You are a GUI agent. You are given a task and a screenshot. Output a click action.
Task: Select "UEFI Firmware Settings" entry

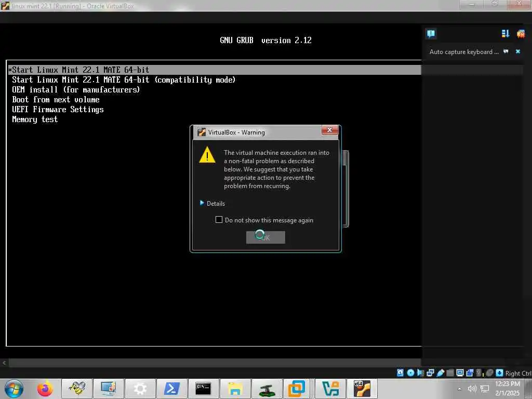[58, 109]
